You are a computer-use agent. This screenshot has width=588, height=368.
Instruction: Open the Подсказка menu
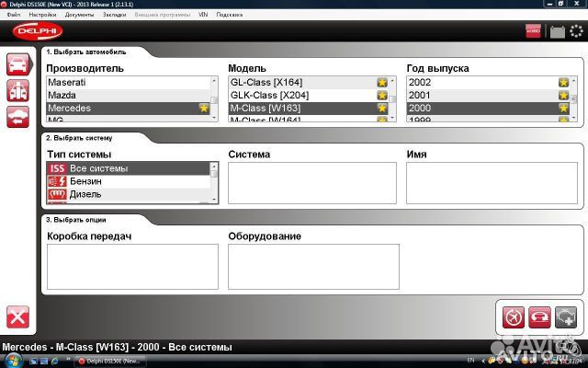[x=229, y=15]
